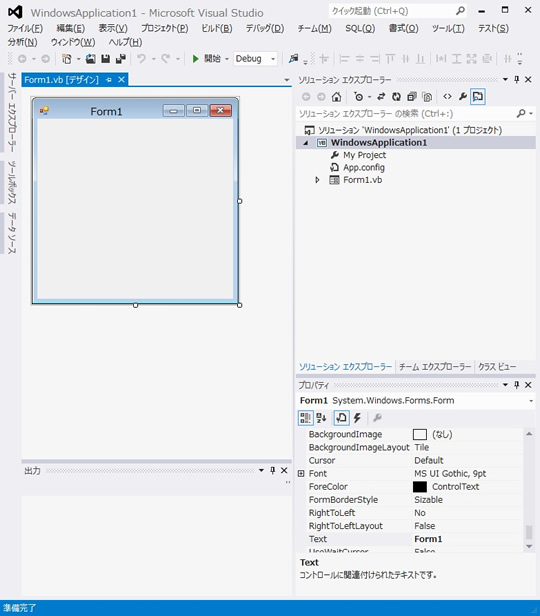
Task: Click the New Project toolbar icon
Action: pos(67,59)
